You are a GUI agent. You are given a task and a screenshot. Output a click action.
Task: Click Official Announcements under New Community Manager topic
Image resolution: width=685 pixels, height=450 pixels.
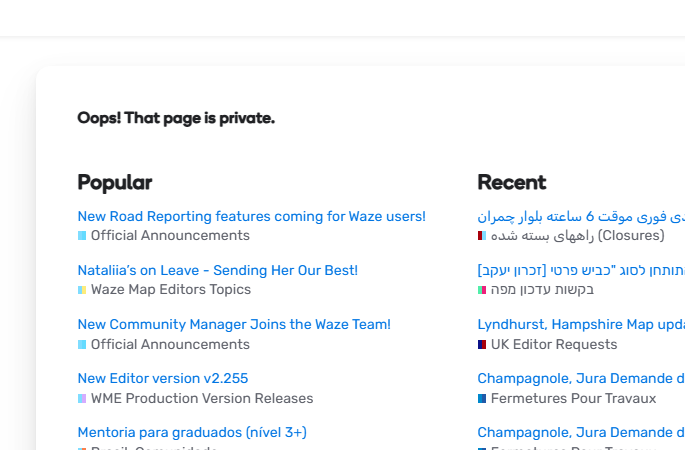click(170, 344)
